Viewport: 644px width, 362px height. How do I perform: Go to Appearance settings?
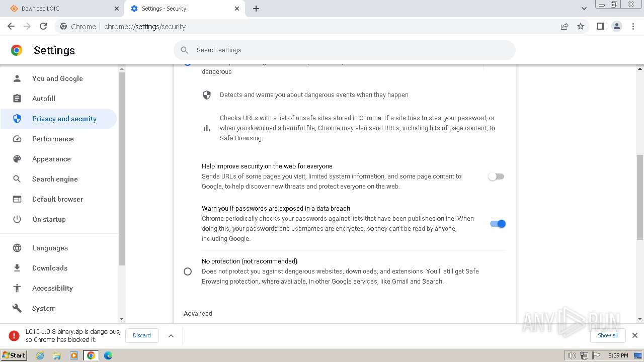coord(58,159)
